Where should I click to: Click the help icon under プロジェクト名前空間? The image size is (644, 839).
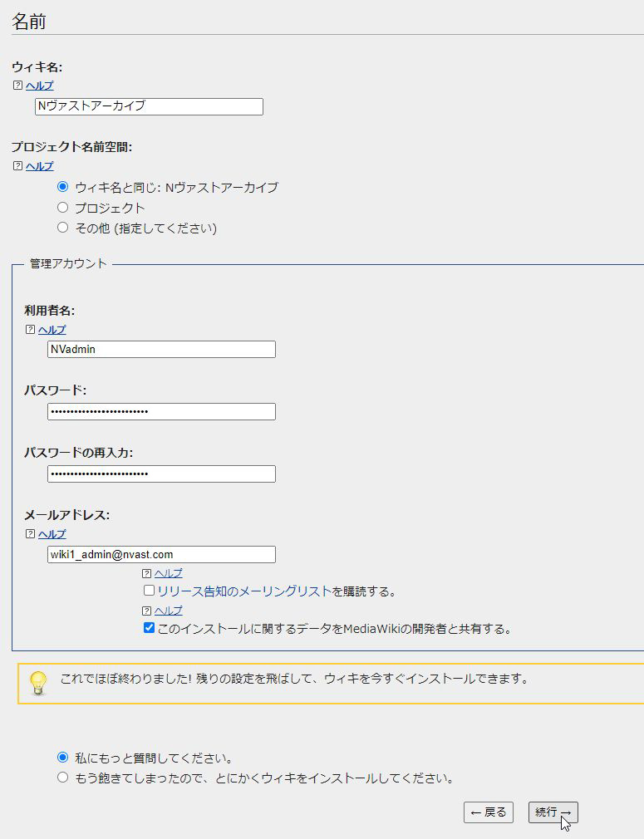pyautogui.click(x=17, y=166)
